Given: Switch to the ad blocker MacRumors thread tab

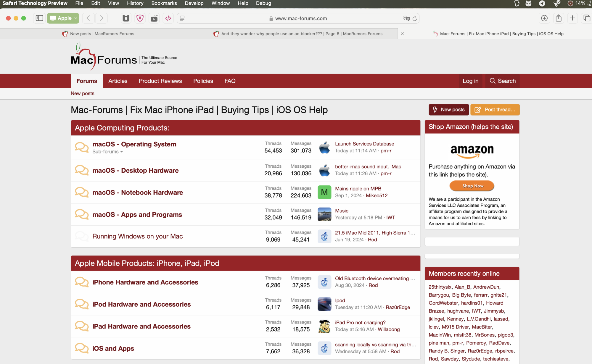Looking at the screenshot, I should point(298,34).
